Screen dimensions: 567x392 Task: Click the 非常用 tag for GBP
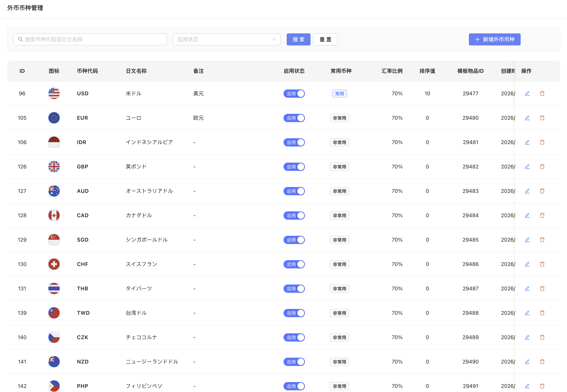point(339,167)
